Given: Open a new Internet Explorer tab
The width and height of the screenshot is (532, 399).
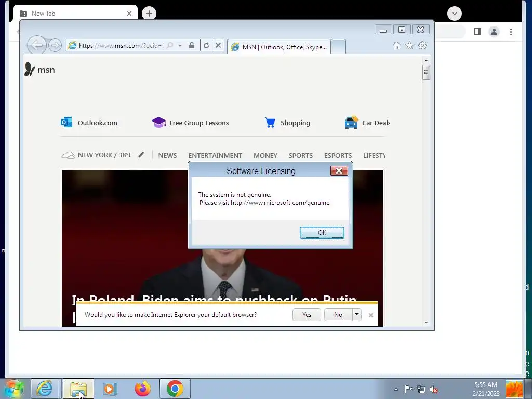Looking at the screenshot, I should 338,46.
